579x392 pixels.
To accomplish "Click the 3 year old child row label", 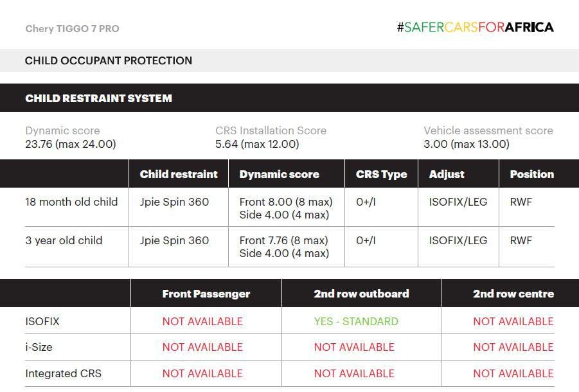I will (x=64, y=240).
